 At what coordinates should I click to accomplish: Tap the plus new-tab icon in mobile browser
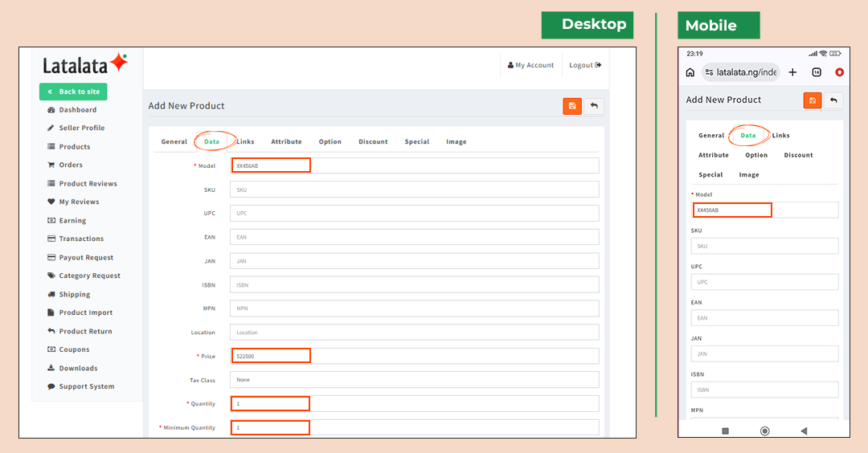792,72
